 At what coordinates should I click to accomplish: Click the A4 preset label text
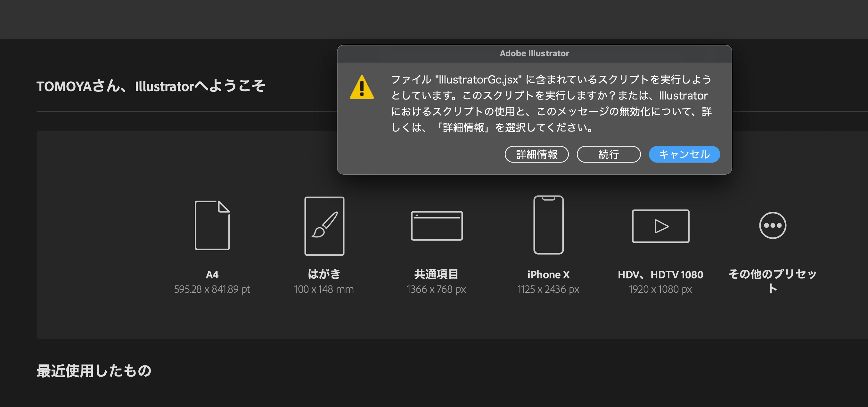[212, 274]
